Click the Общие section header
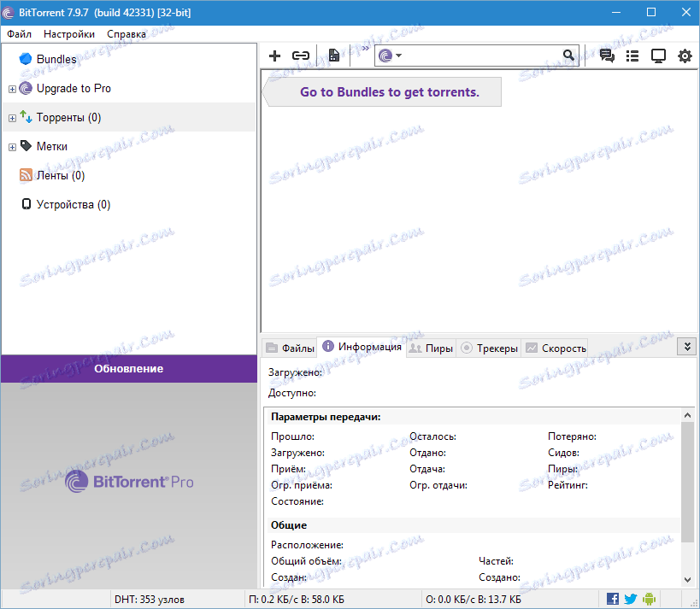This screenshot has width=700, height=609. (288, 525)
